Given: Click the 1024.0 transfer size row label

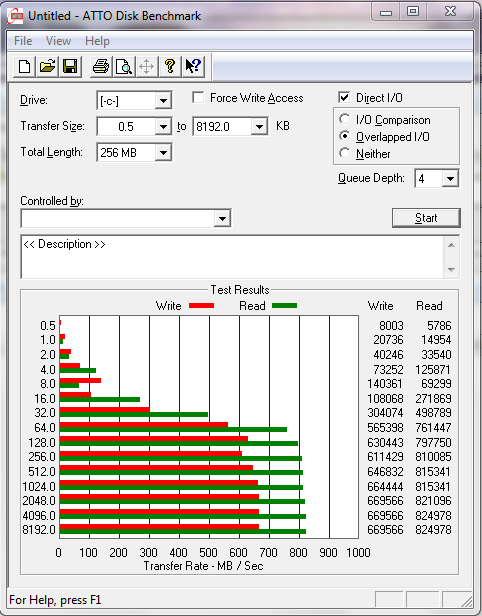Looking at the screenshot, I should 39,487.
